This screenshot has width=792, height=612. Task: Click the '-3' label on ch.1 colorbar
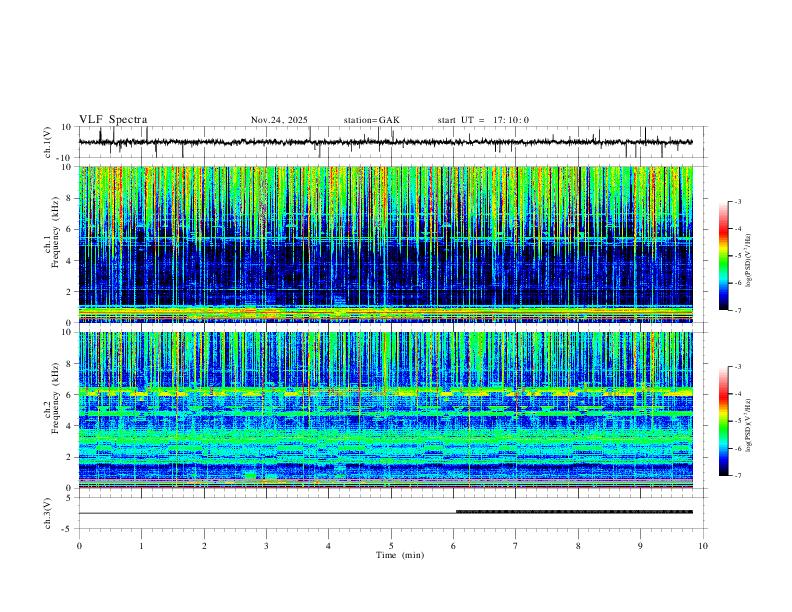tap(737, 201)
